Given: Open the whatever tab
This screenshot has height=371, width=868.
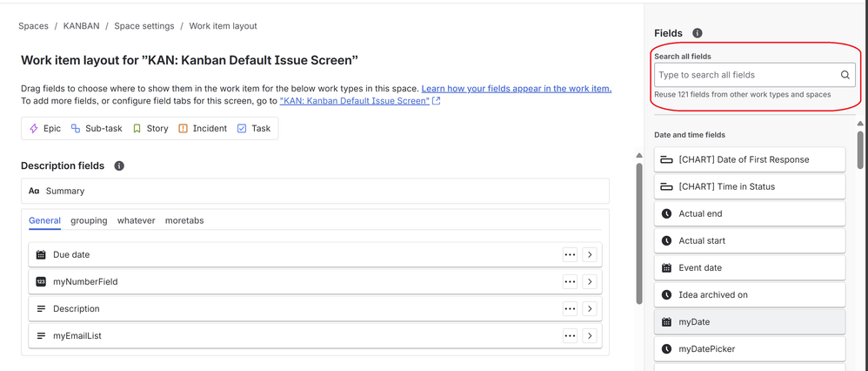Looking at the screenshot, I should [136, 220].
